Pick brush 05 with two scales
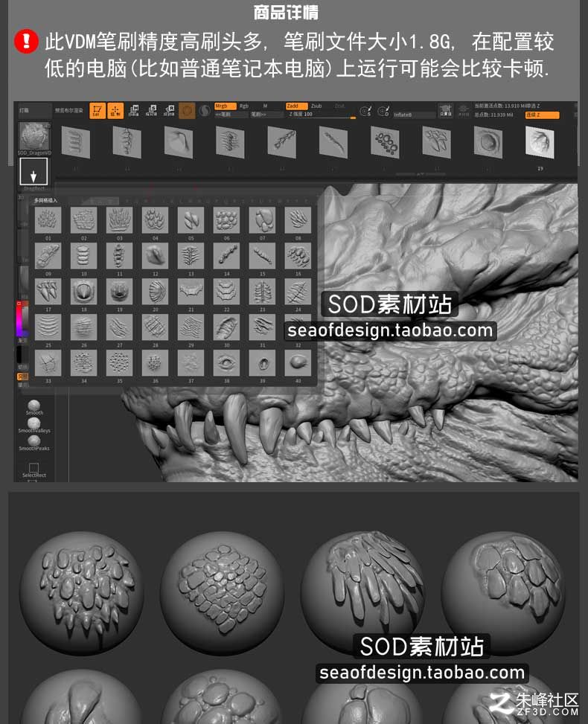588x724 pixels. pos(191,220)
